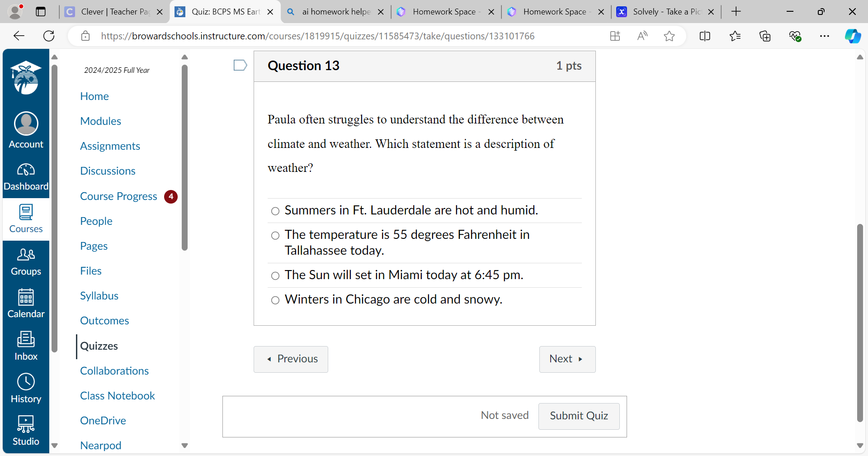Select 'Winters in Chicago are cold and snowy'
This screenshot has height=456, width=868.
275,300
